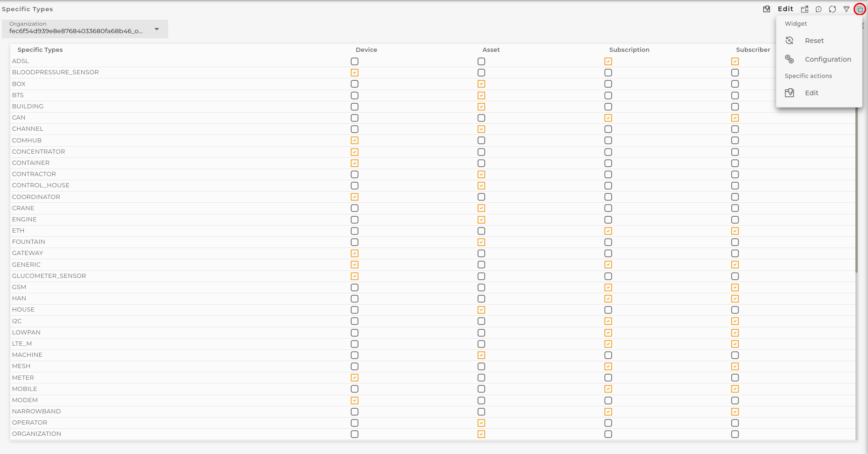The image size is (868, 454).
Task: Check the Asset box for CONCENTRATOR
Action: point(481,152)
